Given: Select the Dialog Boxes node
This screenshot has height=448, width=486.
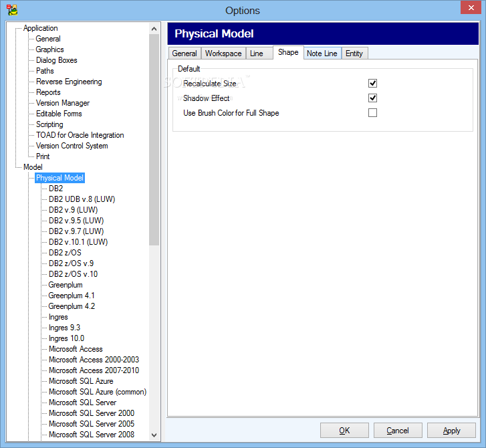Looking at the screenshot, I should (56, 60).
